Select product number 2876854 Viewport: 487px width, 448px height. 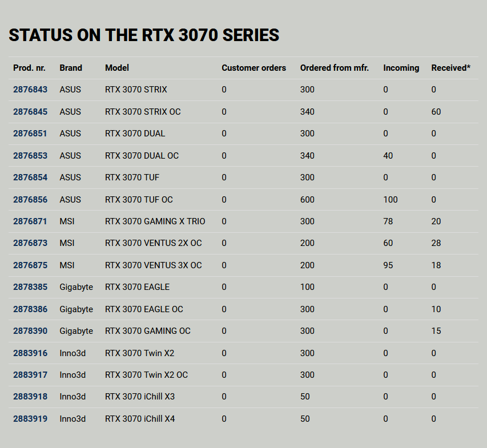[x=30, y=177]
